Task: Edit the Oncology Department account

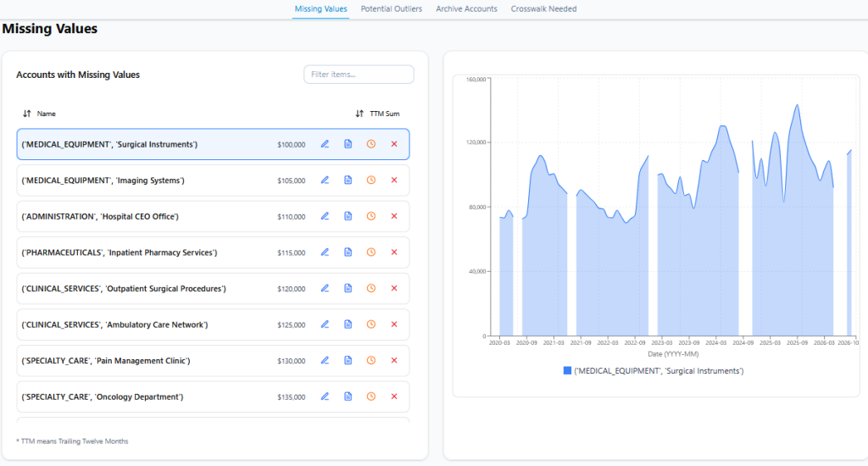Action: 325,397
